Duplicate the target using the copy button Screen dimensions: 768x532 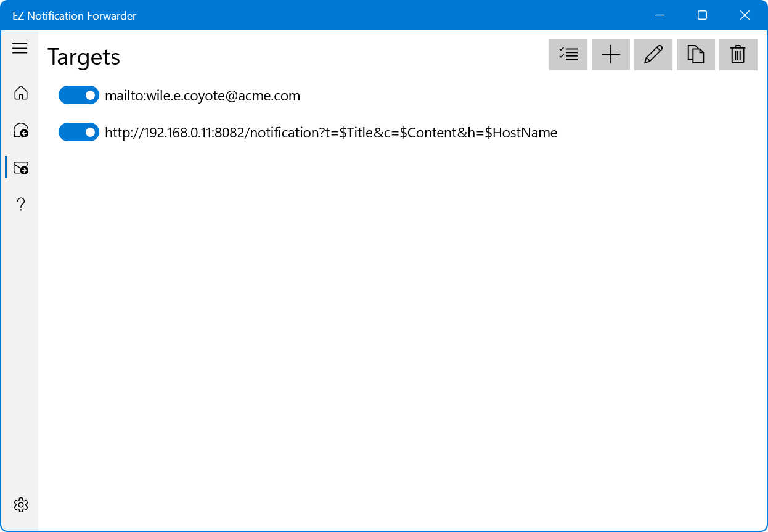pyautogui.click(x=695, y=55)
